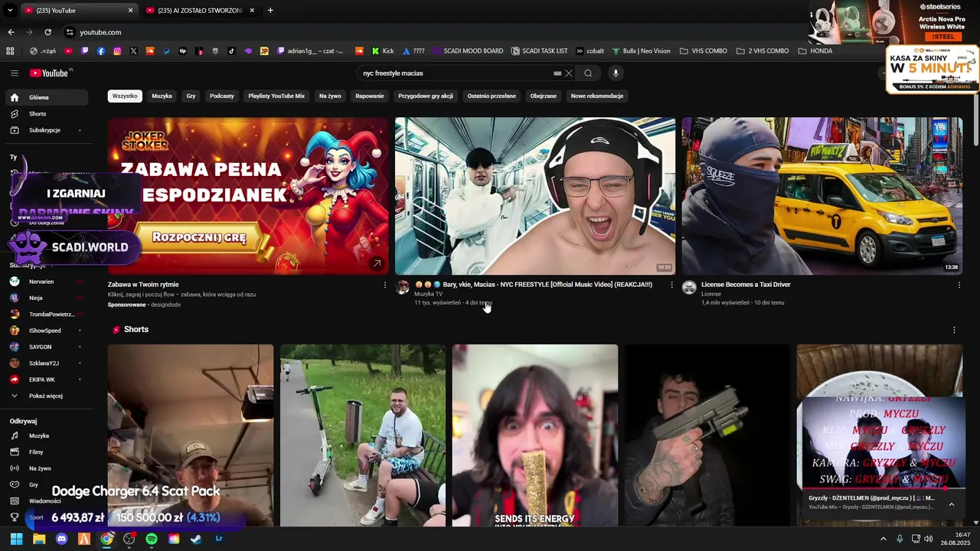
Task: Open the browser apps grid shortcut
Action: [10, 51]
